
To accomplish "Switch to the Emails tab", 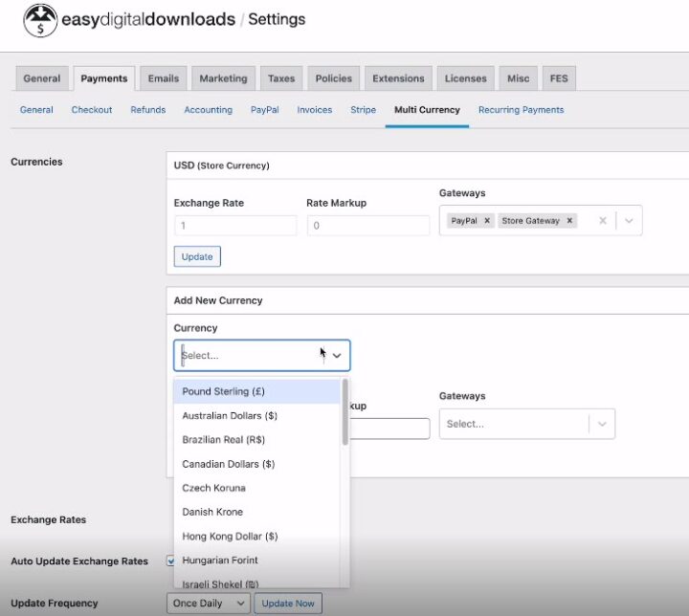I will click(163, 78).
